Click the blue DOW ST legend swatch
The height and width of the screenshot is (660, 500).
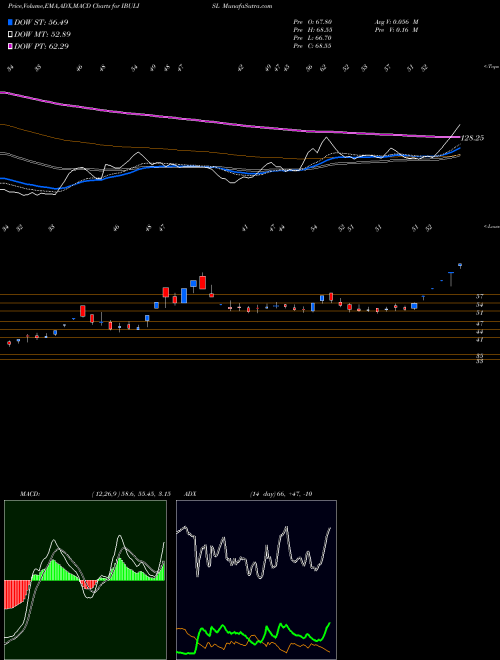coord(10,22)
